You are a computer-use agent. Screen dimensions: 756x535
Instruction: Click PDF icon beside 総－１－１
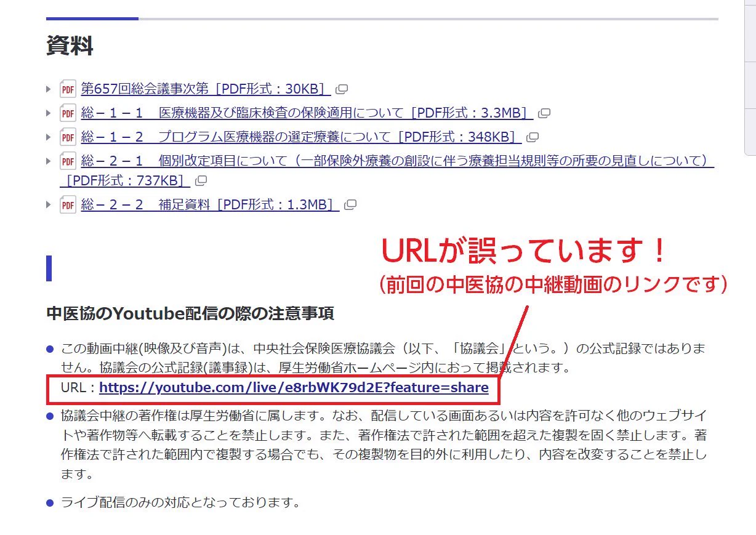(68, 113)
